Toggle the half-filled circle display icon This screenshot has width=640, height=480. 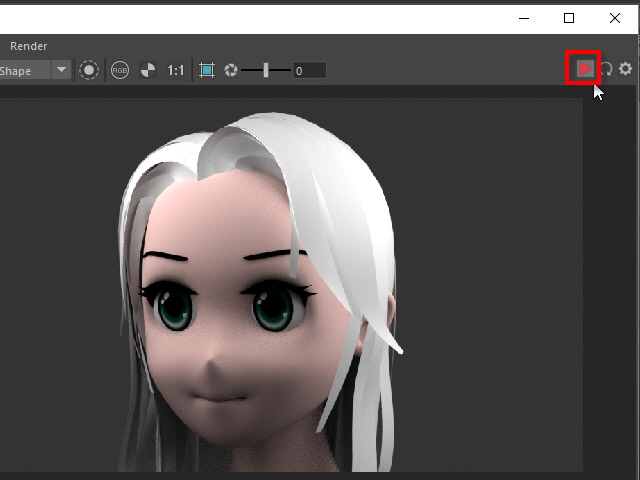[x=148, y=71]
